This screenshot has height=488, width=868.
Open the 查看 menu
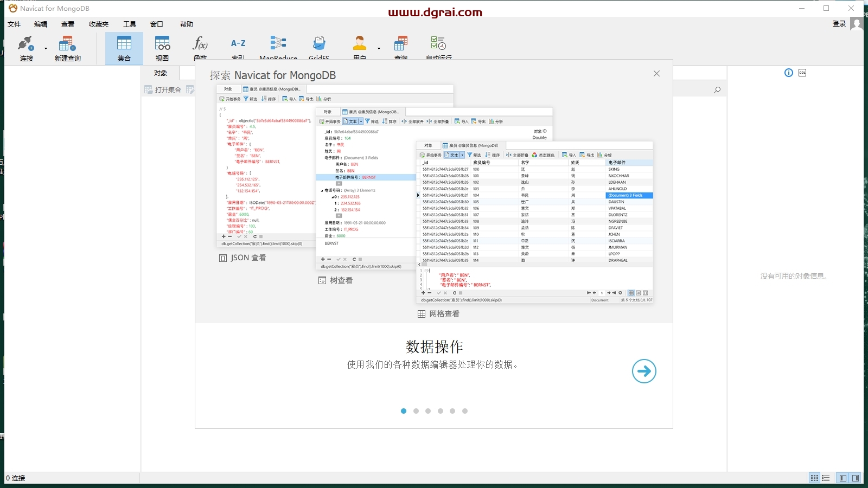68,24
